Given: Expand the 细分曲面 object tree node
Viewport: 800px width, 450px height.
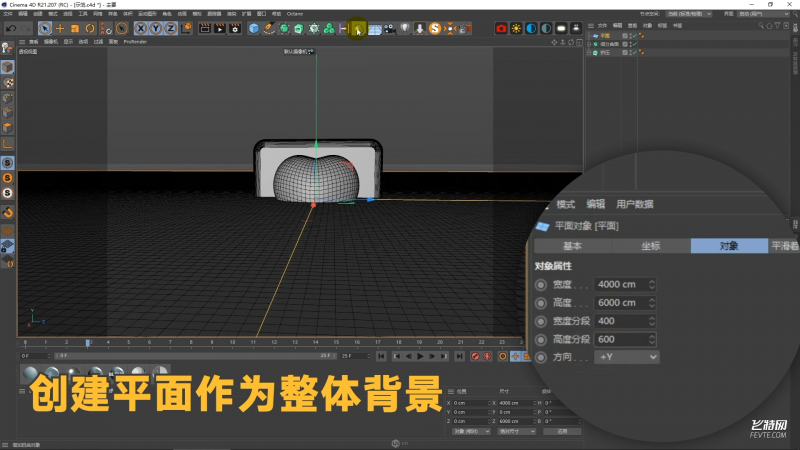Looking at the screenshot, I should [589, 44].
